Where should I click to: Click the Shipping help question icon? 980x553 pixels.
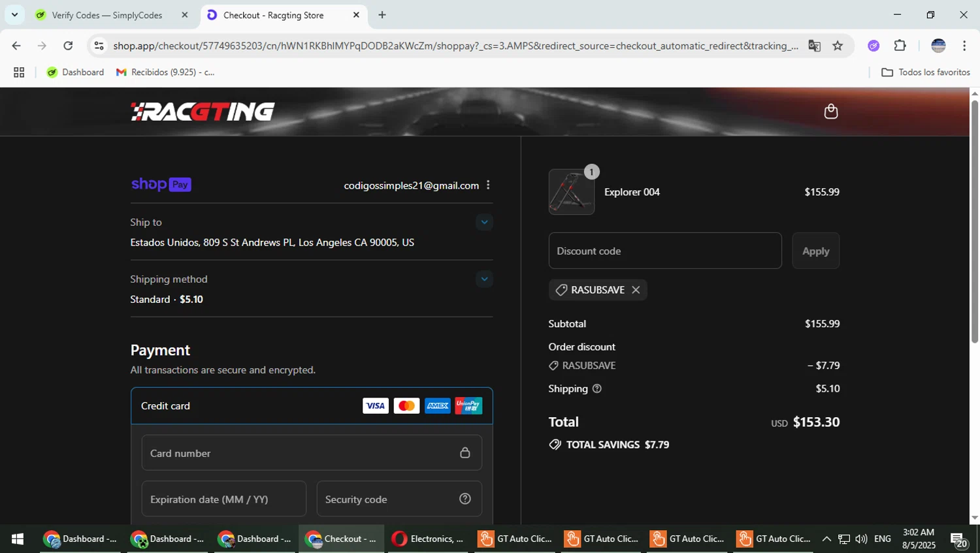[596, 388]
